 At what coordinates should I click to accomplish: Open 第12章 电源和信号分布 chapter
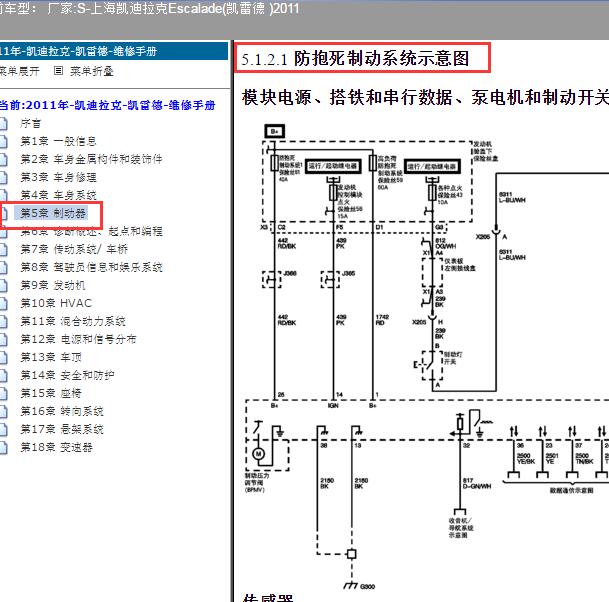[x=78, y=339]
